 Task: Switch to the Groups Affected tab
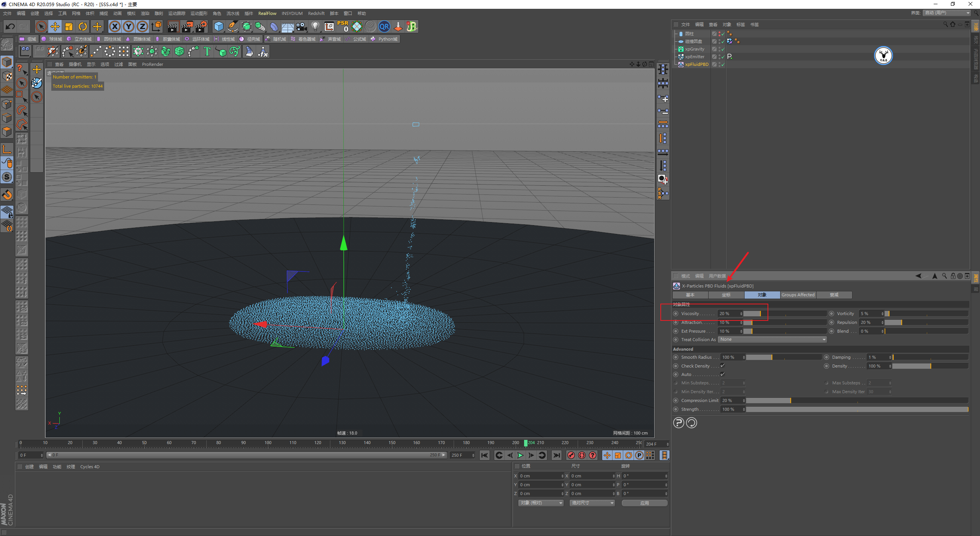(x=798, y=295)
